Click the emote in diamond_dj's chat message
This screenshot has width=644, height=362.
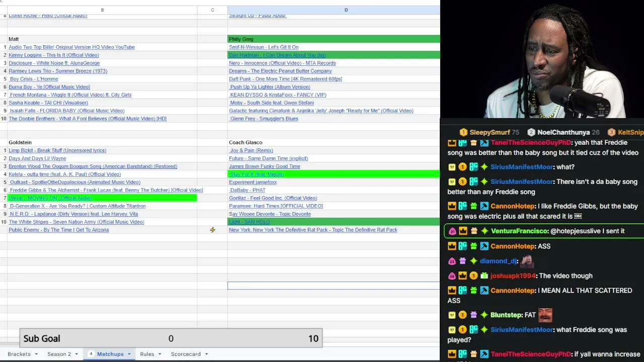(527, 261)
